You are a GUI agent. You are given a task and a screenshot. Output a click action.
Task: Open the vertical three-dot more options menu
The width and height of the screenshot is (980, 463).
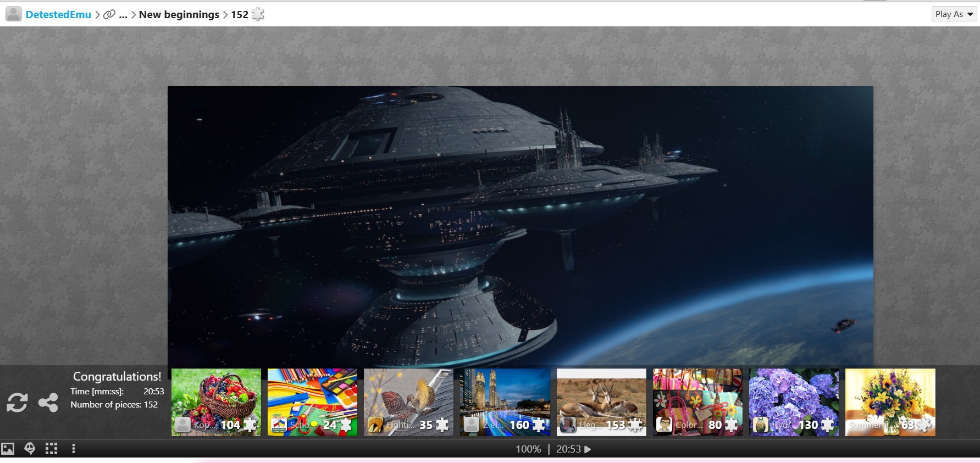click(x=74, y=449)
